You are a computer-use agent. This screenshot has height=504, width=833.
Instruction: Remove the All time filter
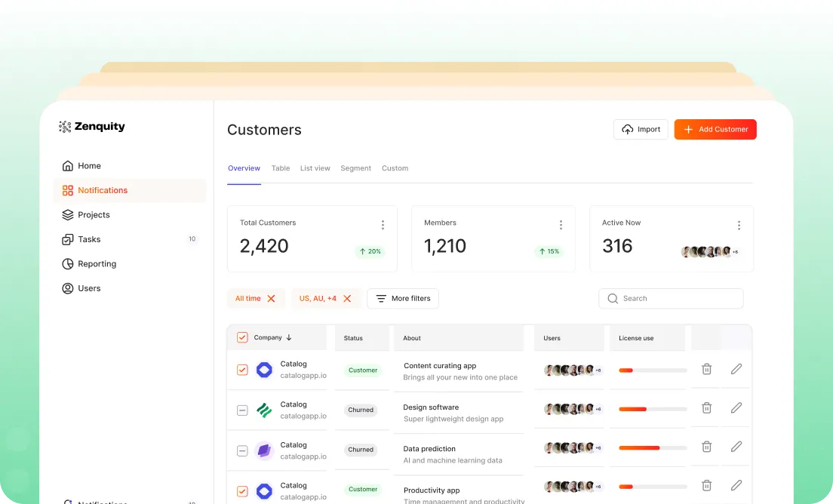click(271, 299)
